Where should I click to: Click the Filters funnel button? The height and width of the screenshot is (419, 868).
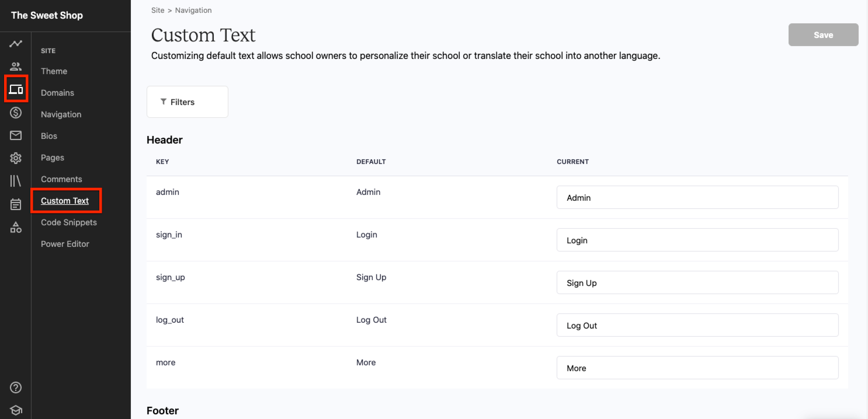point(188,102)
